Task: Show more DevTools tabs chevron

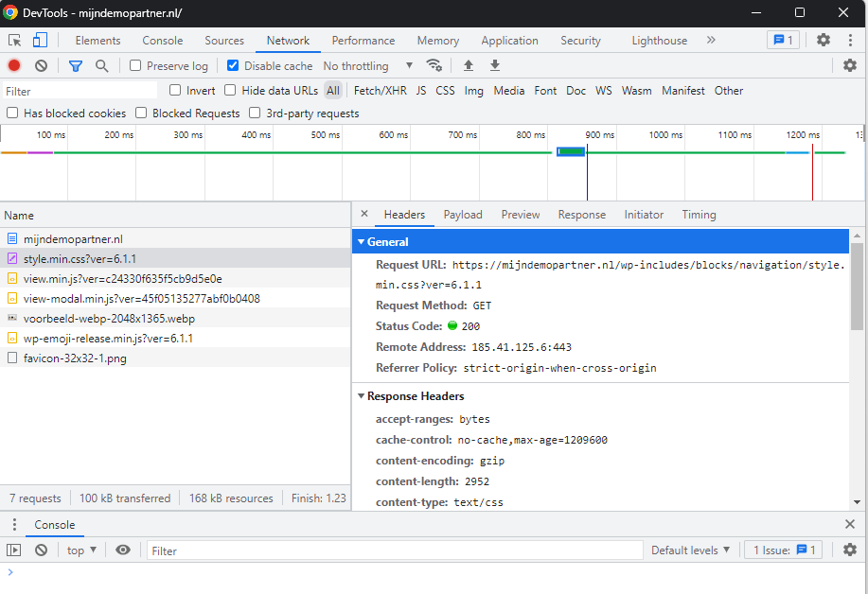Action: click(711, 40)
